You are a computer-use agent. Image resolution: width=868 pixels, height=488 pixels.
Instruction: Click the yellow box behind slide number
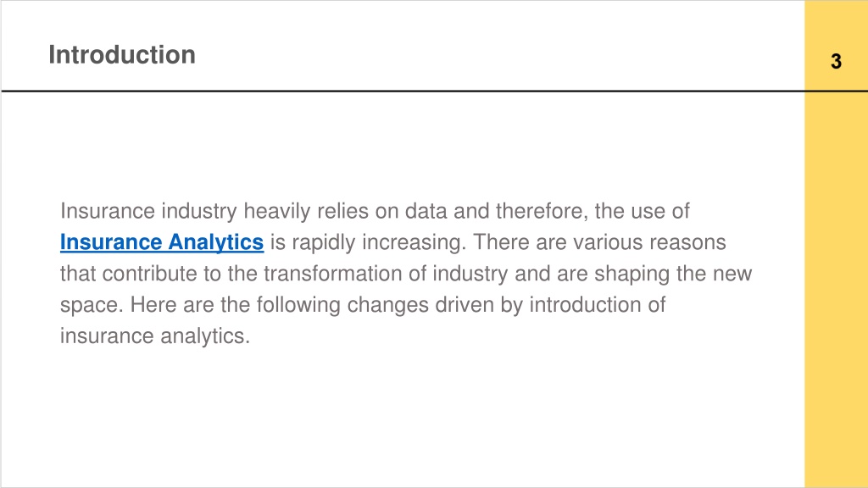point(836,46)
